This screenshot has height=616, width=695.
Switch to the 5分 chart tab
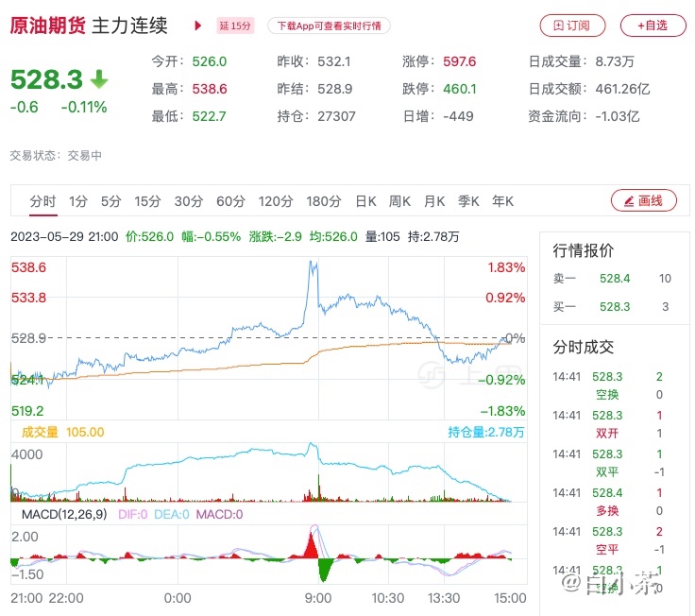110,201
